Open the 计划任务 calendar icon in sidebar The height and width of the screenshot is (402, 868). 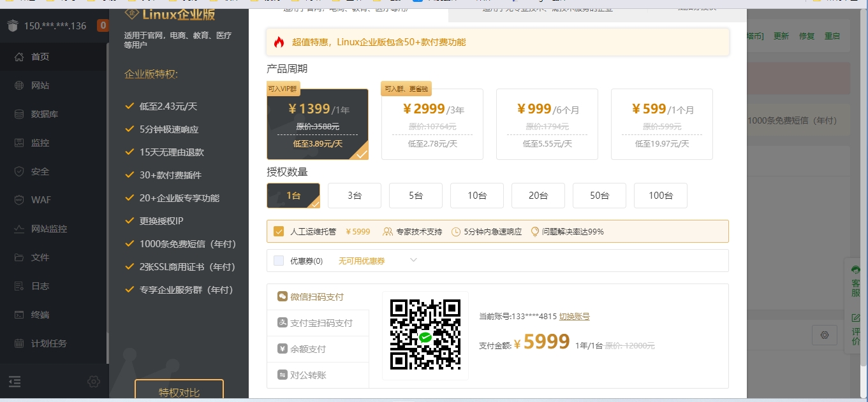point(19,343)
